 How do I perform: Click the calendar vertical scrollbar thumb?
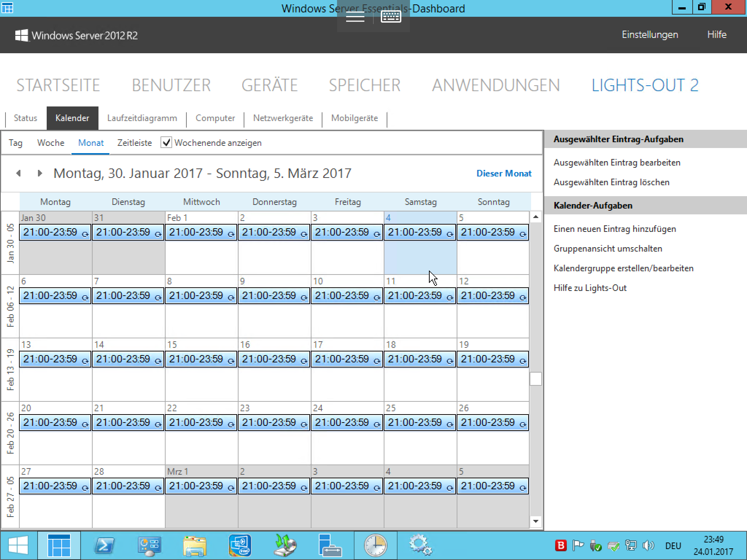tap(535, 379)
